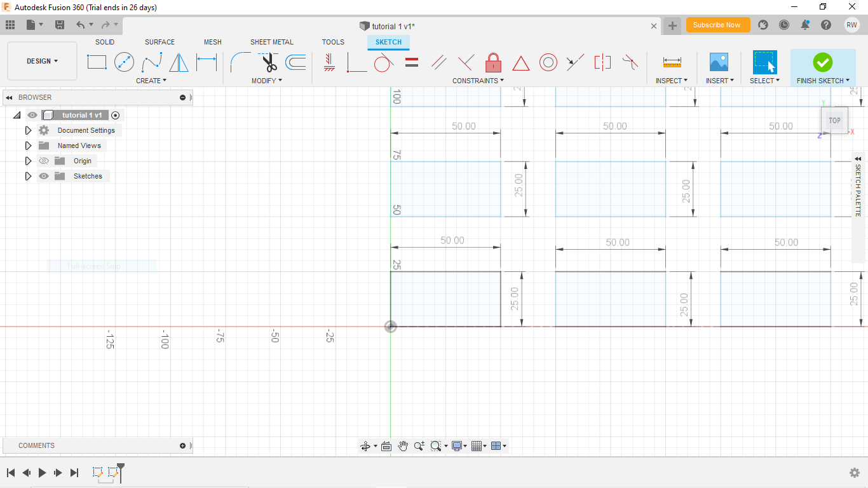
Task: Switch to the SURFACE tab
Action: pos(159,42)
